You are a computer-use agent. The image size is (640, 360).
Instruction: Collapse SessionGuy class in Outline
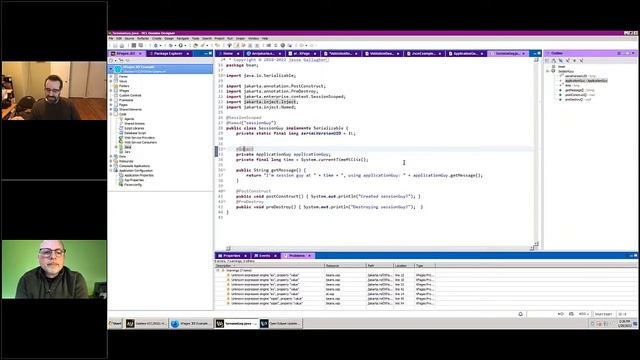coord(548,71)
